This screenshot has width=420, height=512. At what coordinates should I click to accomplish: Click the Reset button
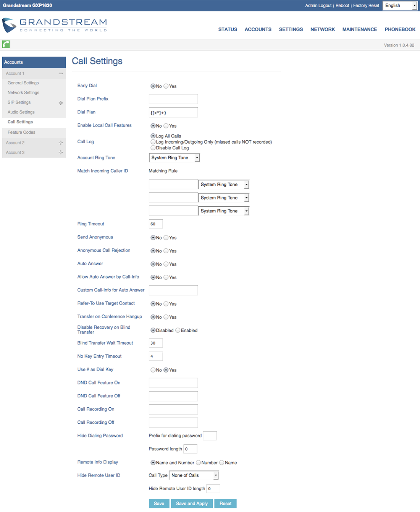pos(226,504)
